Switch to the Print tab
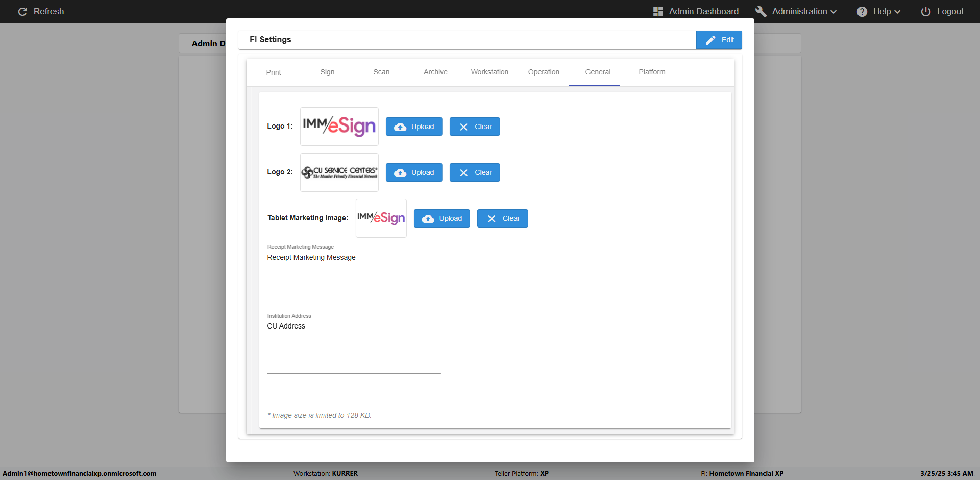 274,72
